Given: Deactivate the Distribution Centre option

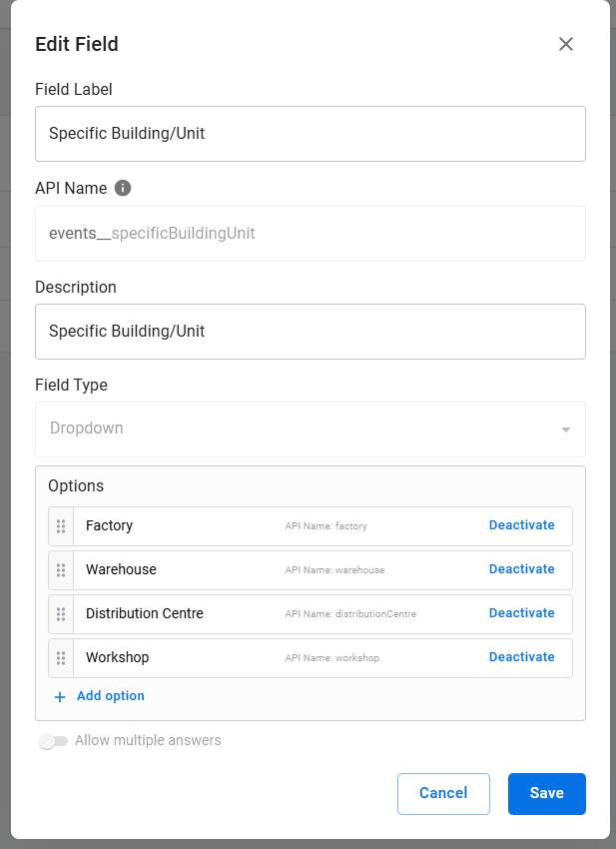Looking at the screenshot, I should (521, 613).
